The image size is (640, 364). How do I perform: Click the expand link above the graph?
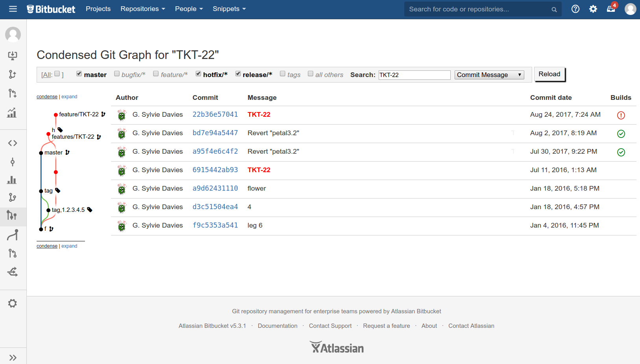click(69, 97)
